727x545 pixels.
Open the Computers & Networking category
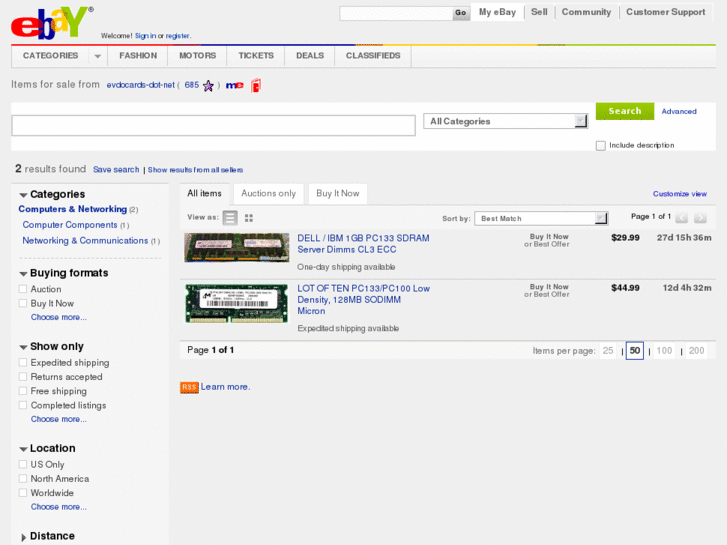(73, 209)
